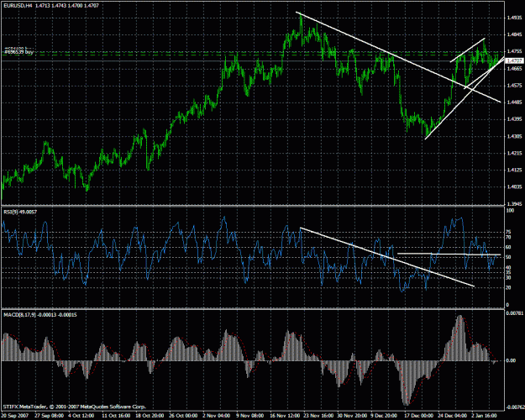This screenshot has width=525, height=420.
Task: Click the 1.4125 price scale label
Action: (514, 171)
